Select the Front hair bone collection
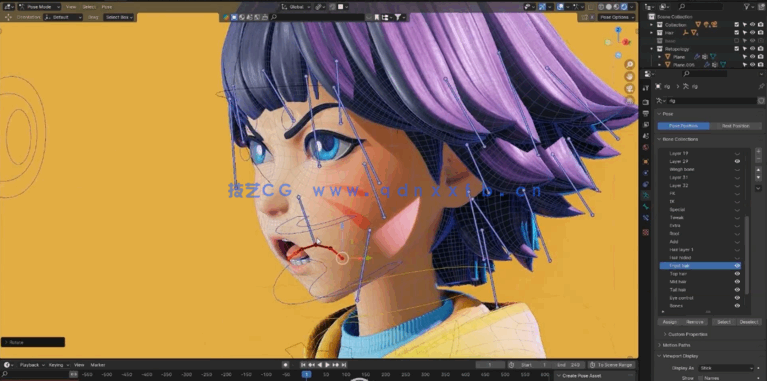The image size is (767, 381). (x=700, y=266)
